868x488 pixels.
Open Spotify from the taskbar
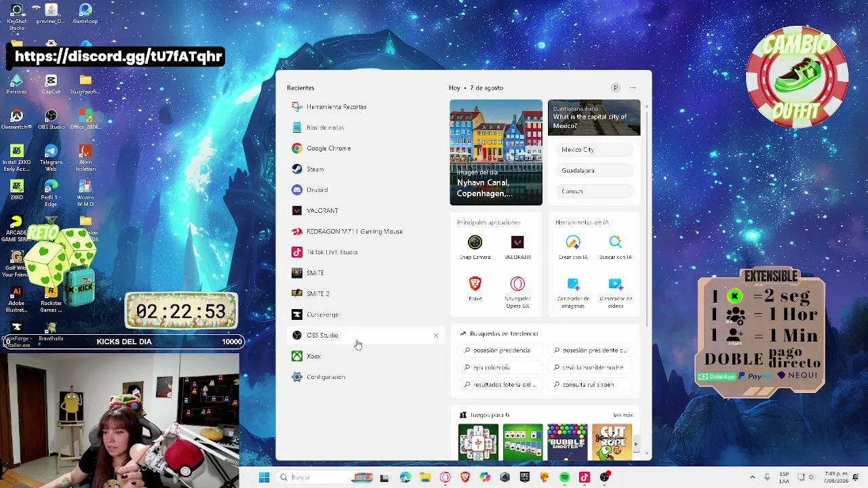pyautogui.click(x=565, y=478)
